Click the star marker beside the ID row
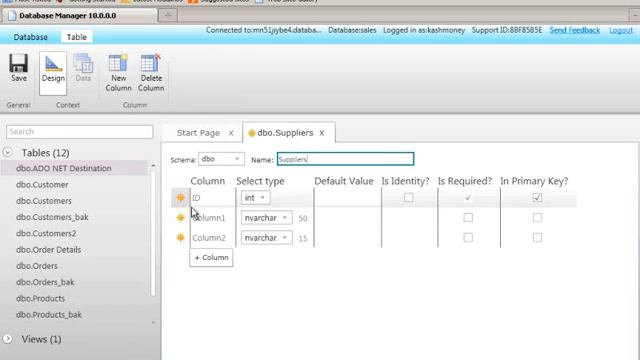 click(x=180, y=198)
